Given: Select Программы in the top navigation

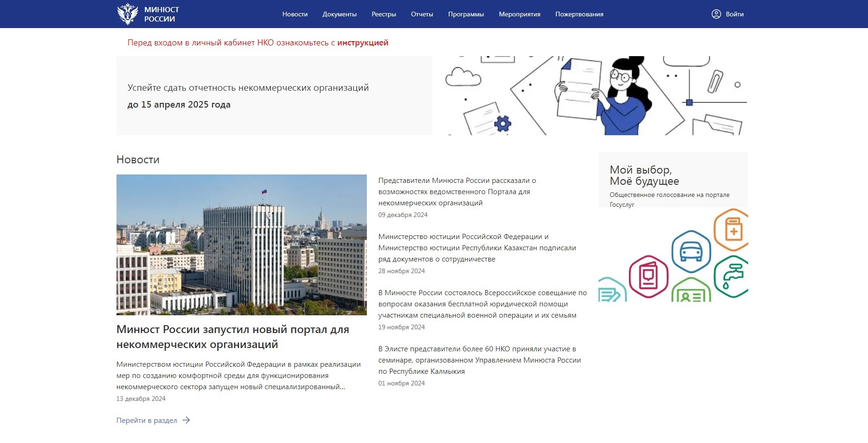Looking at the screenshot, I should [x=466, y=14].
